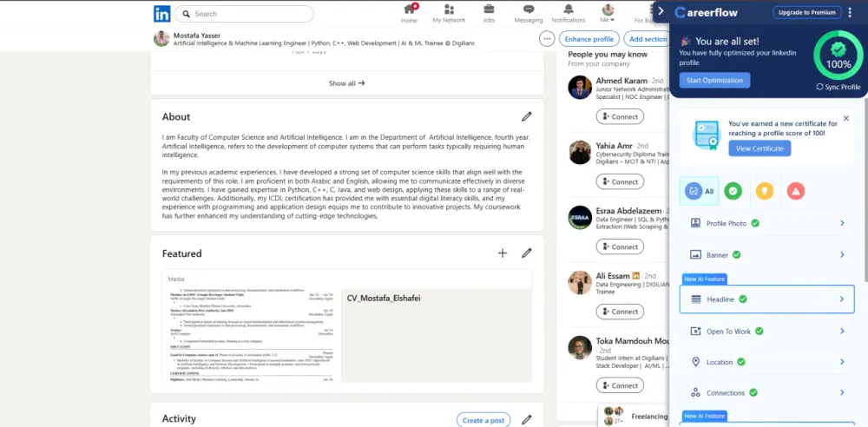Select the red warnings filter
Viewport: 868px width, 427px height.
click(x=795, y=191)
